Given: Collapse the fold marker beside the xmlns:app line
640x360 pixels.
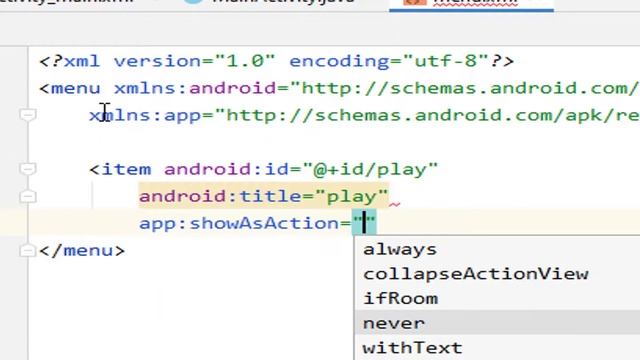Looking at the screenshot, I should (28, 115).
